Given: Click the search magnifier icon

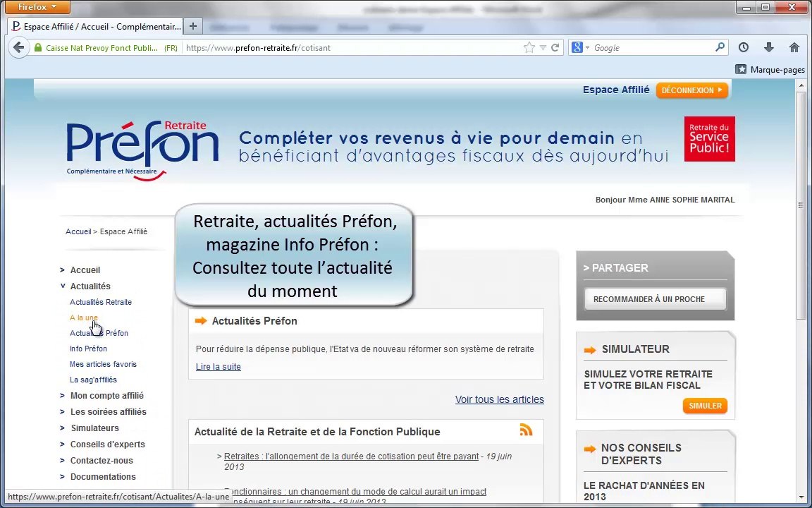Looking at the screenshot, I should (x=719, y=47).
